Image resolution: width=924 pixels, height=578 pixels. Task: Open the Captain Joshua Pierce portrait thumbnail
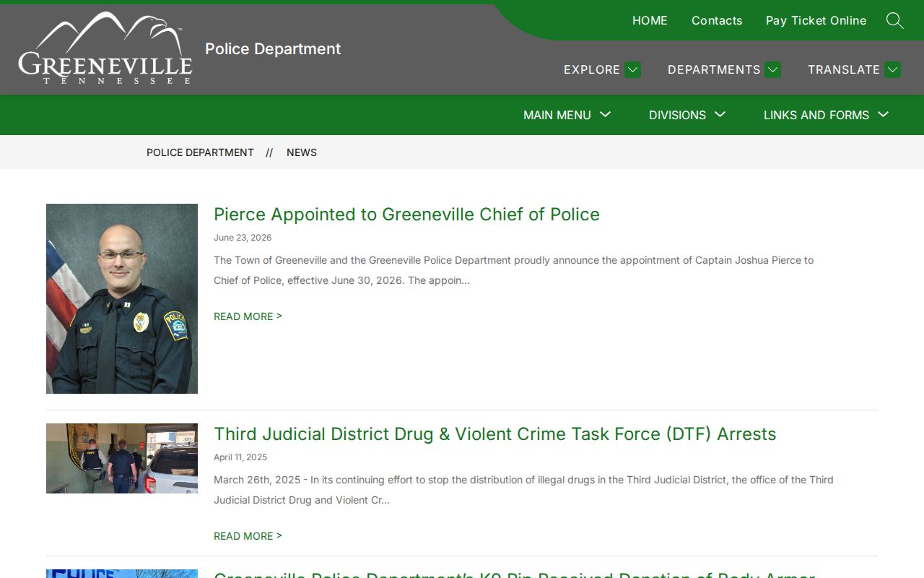click(122, 298)
